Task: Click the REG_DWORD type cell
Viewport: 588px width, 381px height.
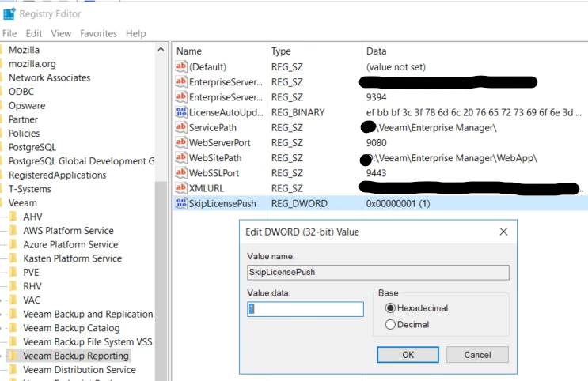Action: [299, 203]
